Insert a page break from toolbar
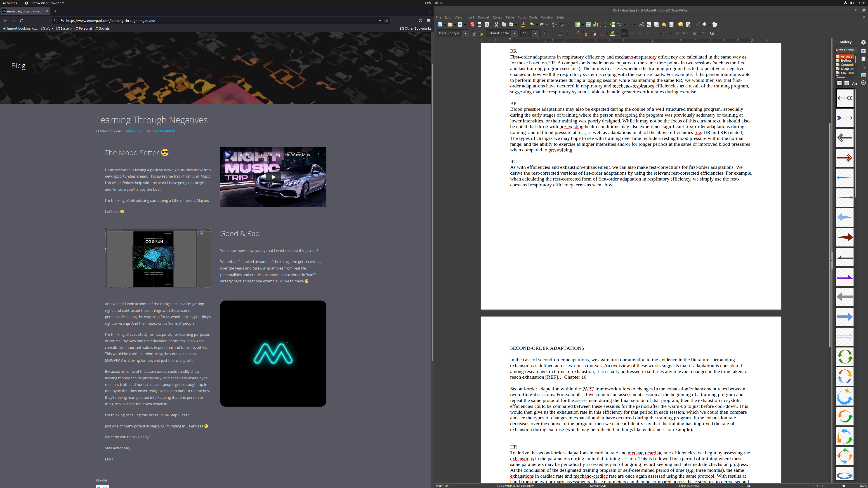The width and height of the screenshot is (868, 488). [612, 25]
